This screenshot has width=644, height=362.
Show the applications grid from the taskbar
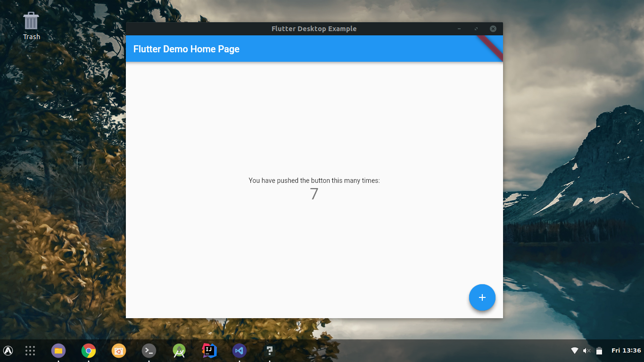click(x=30, y=351)
